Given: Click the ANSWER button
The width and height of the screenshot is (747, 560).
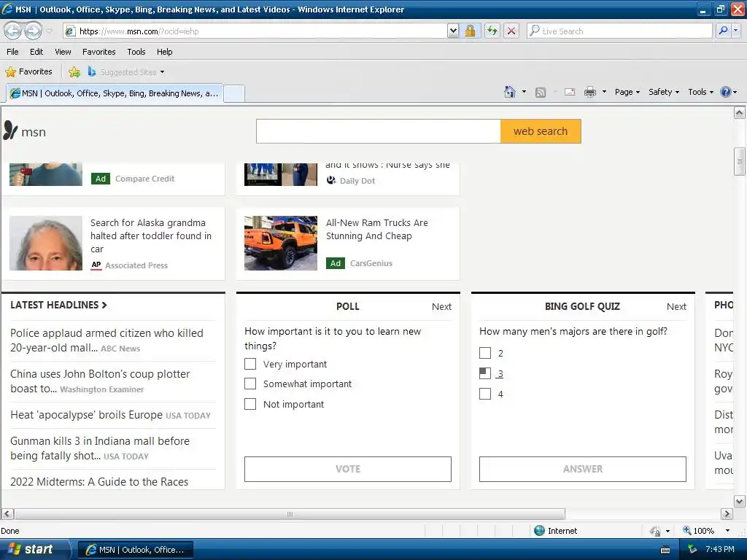Looking at the screenshot, I should [x=583, y=469].
